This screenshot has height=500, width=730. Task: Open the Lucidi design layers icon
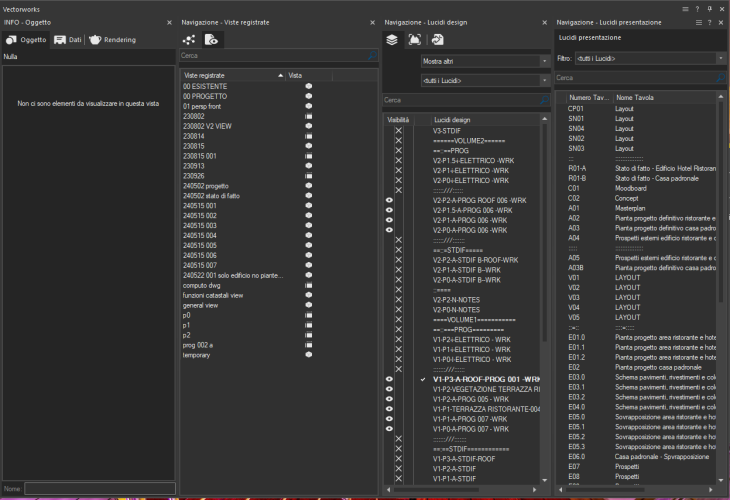(392, 40)
